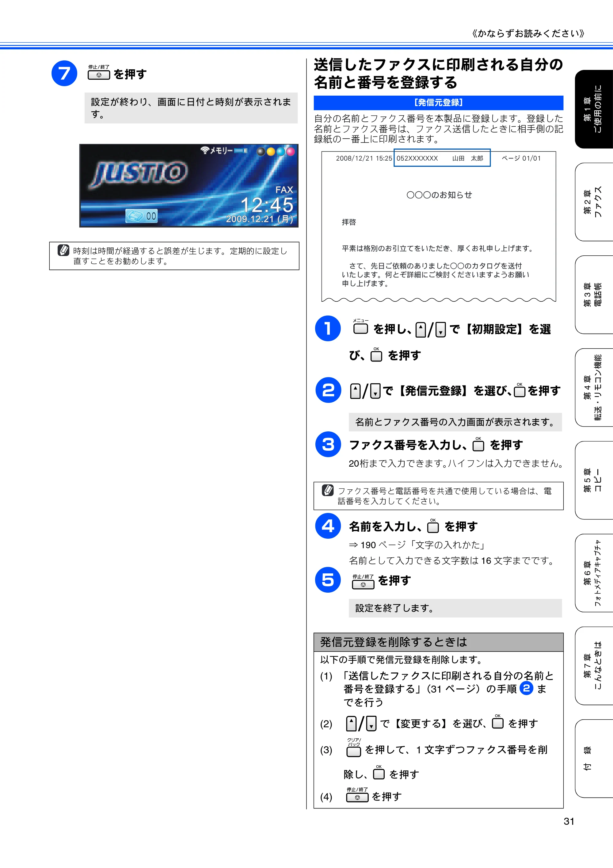Viewport: 613px width, 868px height.
Task: Click the up arrow key icon in step 2
Action: (355, 391)
